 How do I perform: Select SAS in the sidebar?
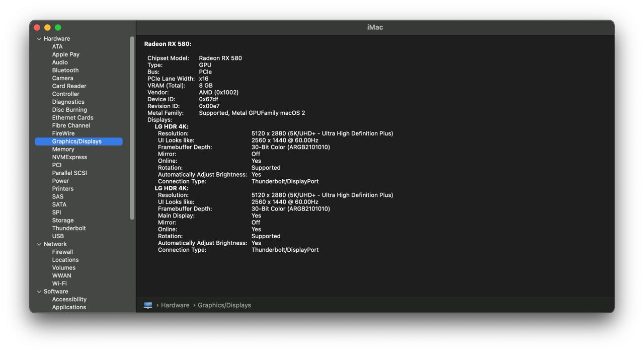(58, 196)
